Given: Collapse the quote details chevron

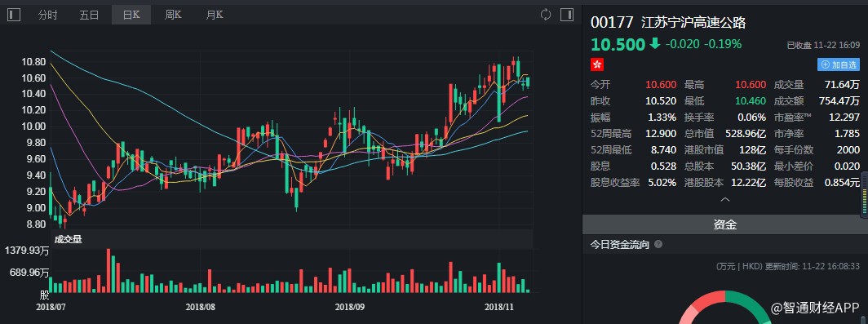Looking at the screenshot, I should [x=724, y=199].
